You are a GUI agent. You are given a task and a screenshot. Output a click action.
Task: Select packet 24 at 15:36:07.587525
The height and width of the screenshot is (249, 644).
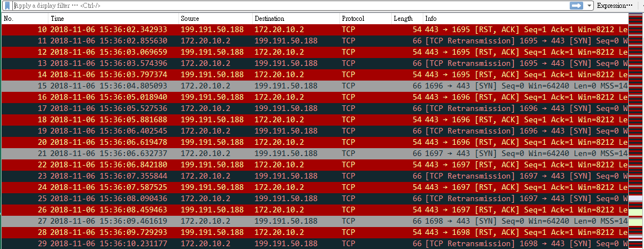(x=315, y=188)
